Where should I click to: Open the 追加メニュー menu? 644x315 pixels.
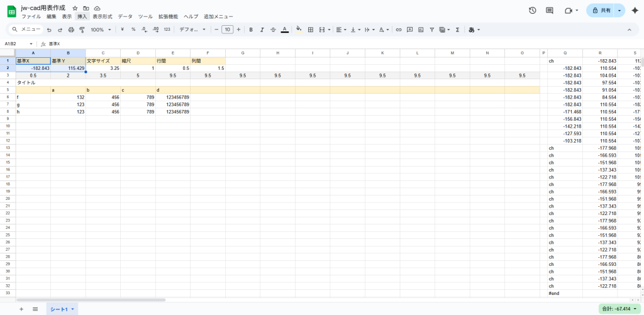click(x=218, y=16)
